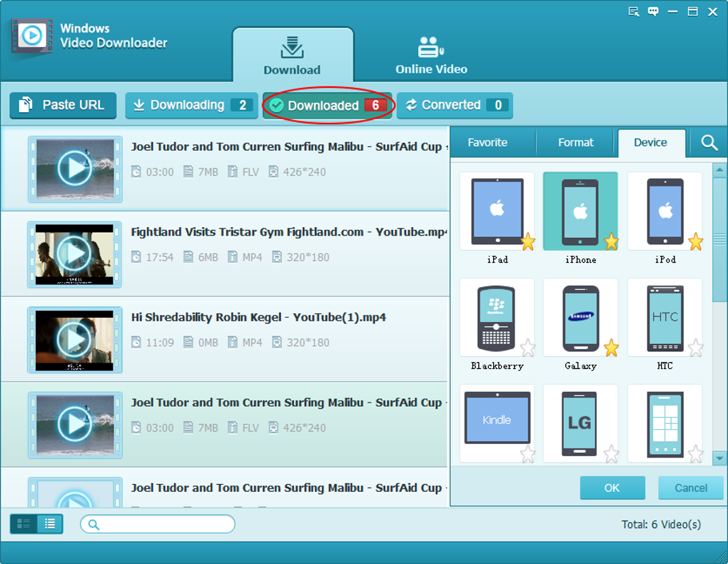The height and width of the screenshot is (564, 728).
Task: Switch to detailed list view
Action: (x=50, y=524)
